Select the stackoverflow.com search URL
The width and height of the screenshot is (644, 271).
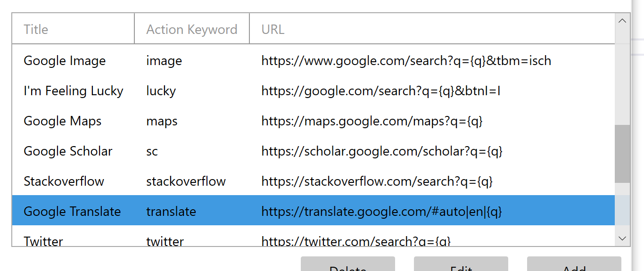coord(377,181)
